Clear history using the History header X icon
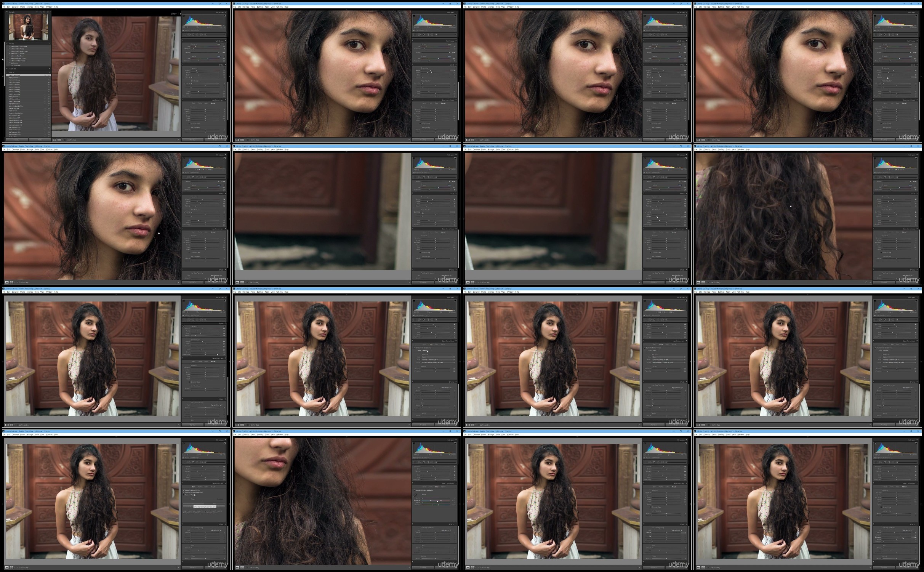Screen dimensions: 924x572 (50, 72)
